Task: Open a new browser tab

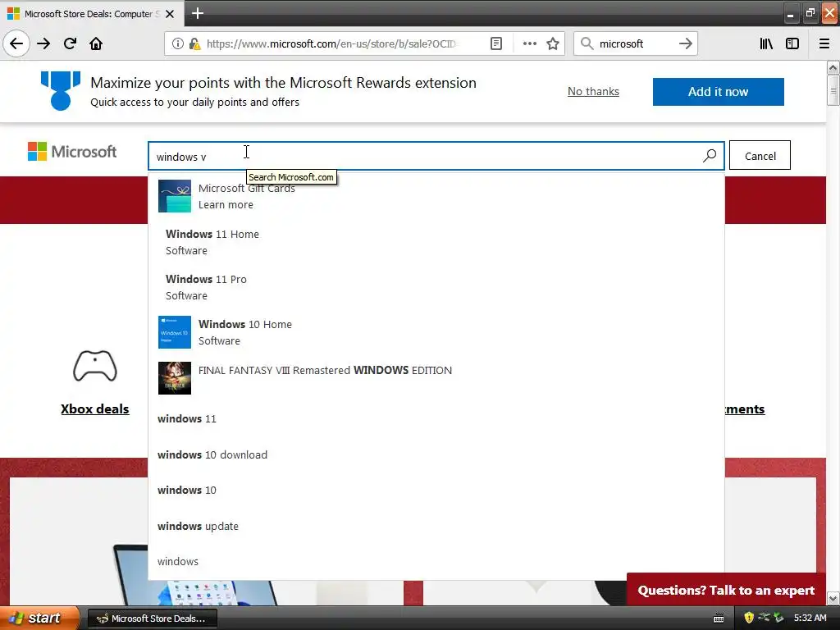Action: coord(197,13)
